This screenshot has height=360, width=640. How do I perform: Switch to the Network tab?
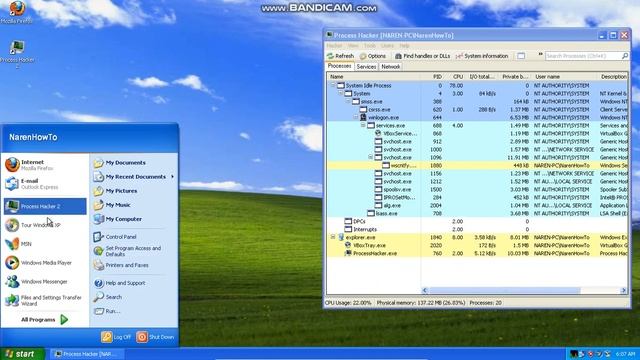point(391,67)
